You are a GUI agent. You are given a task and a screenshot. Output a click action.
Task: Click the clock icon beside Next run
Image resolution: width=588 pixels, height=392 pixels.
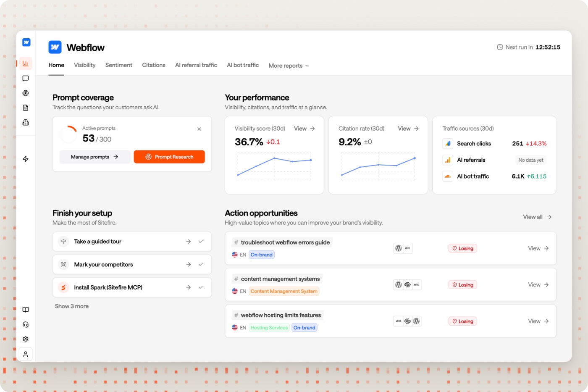tap(500, 47)
